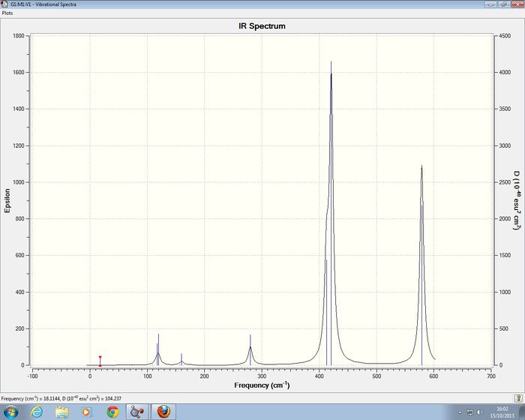525x420 pixels.
Task: Click the tiny peak near 160 cm-1
Action: click(x=181, y=359)
